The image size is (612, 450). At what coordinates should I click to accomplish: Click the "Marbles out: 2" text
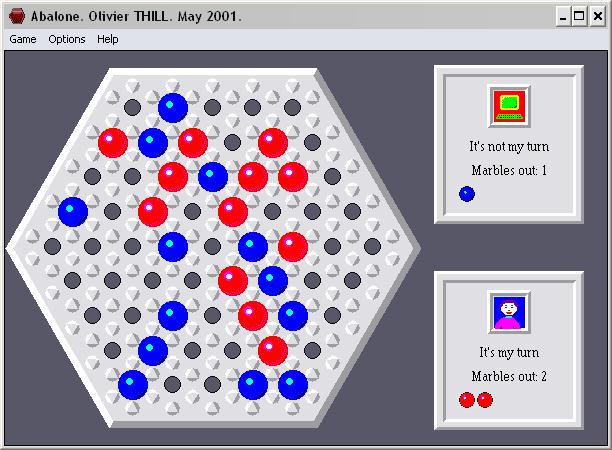point(509,376)
